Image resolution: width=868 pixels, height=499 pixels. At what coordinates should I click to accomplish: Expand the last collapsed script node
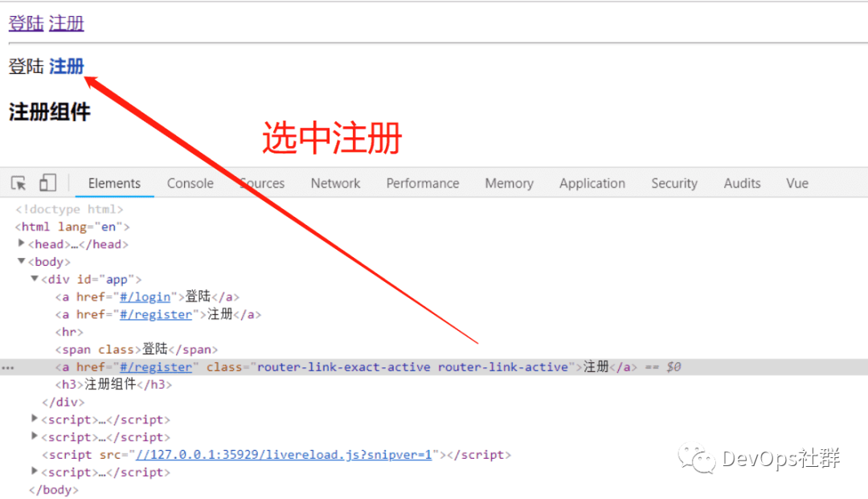coord(35,472)
